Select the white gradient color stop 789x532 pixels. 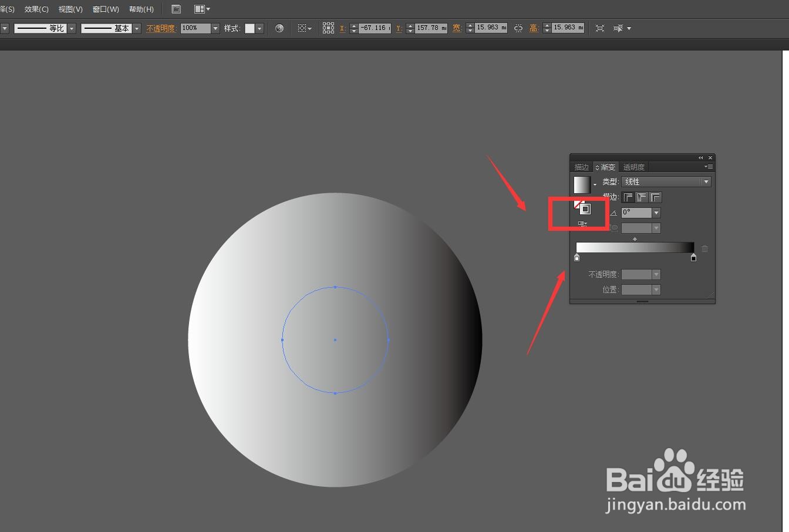[576, 258]
